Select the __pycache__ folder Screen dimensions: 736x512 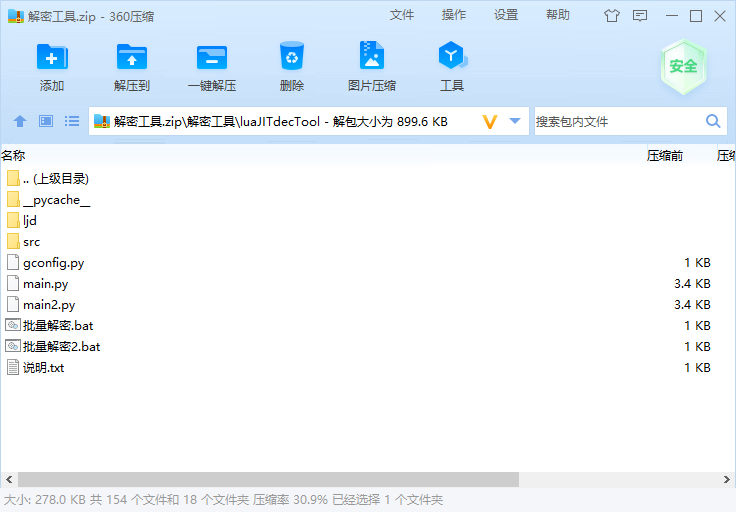pyautogui.click(x=368, y=200)
